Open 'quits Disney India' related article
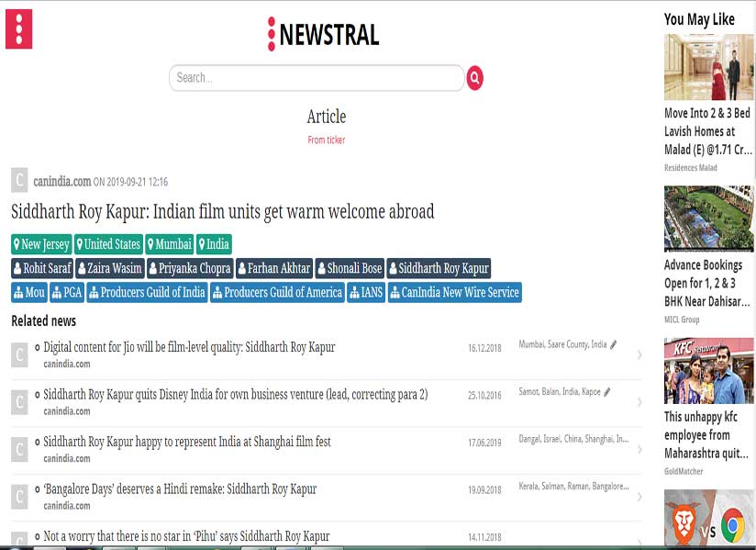 click(x=235, y=394)
